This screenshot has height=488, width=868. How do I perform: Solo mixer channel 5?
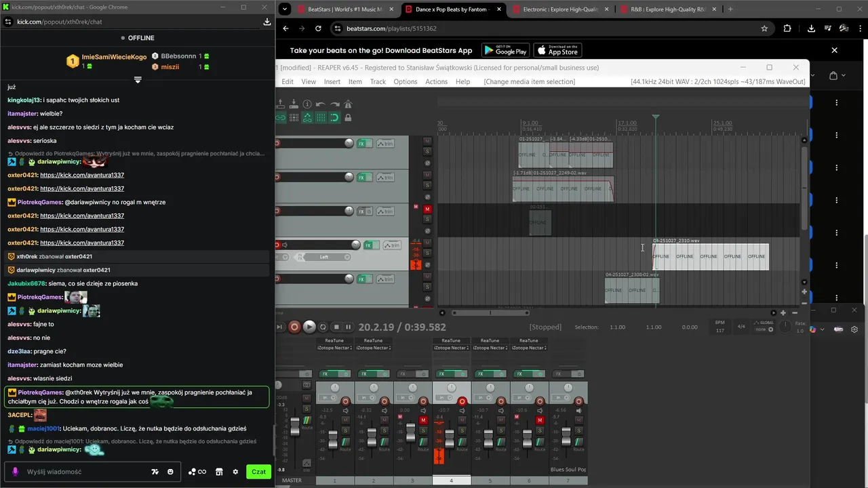click(x=500, y=430)
